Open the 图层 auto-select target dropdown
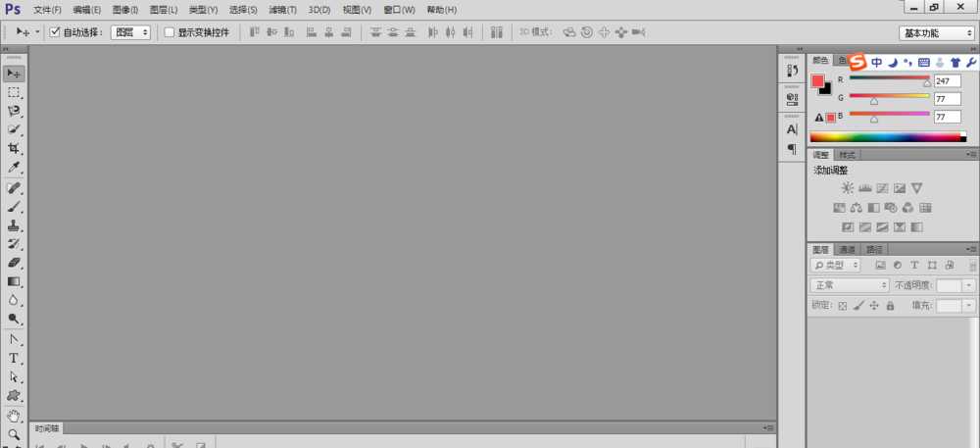Image resolution: width=980 pixels, height=448 pixels. coord(130,32)
